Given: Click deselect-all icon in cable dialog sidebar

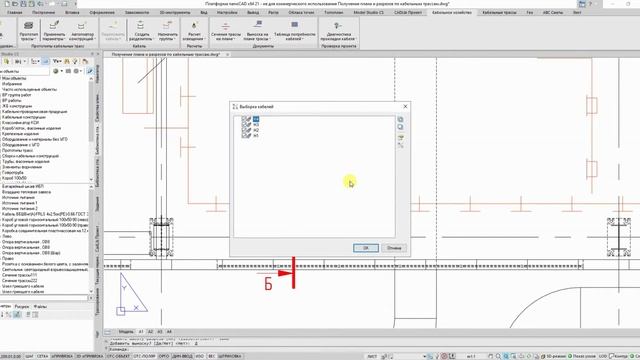Looking at the screenshot, I should coord(400,127).
